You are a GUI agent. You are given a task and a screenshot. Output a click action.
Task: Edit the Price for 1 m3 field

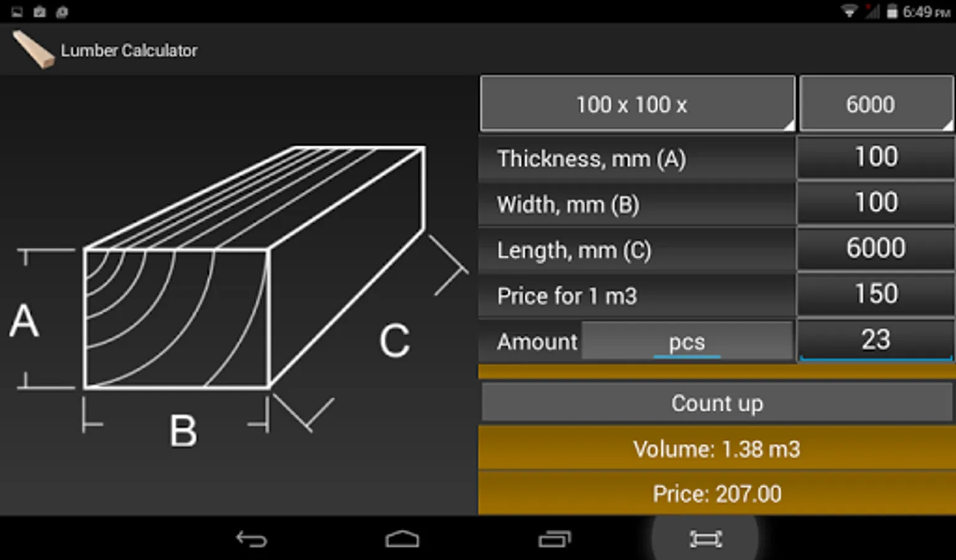[x=876, y=294]
